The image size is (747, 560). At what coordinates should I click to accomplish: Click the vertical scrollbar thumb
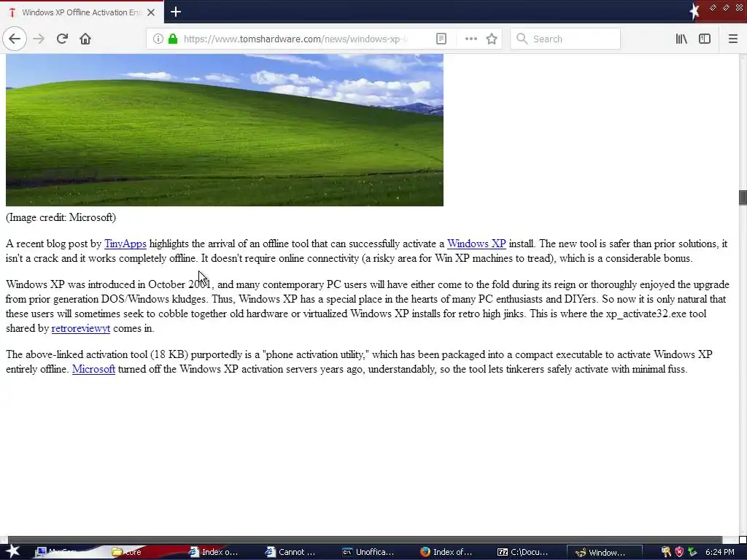pyautogui.click(x=743, y=197)
